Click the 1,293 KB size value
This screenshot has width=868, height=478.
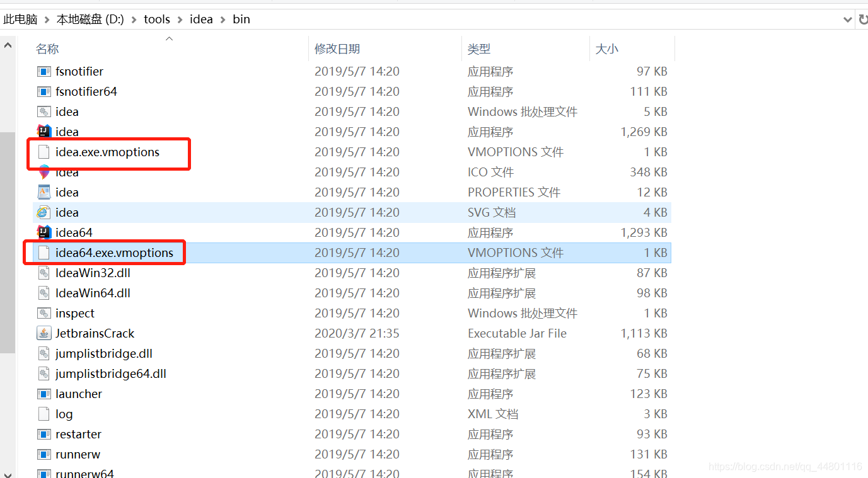click(644, 232)
